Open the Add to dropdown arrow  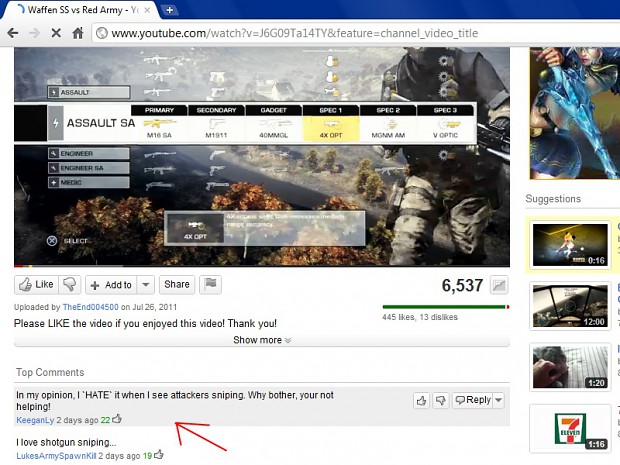pos(146,285)
